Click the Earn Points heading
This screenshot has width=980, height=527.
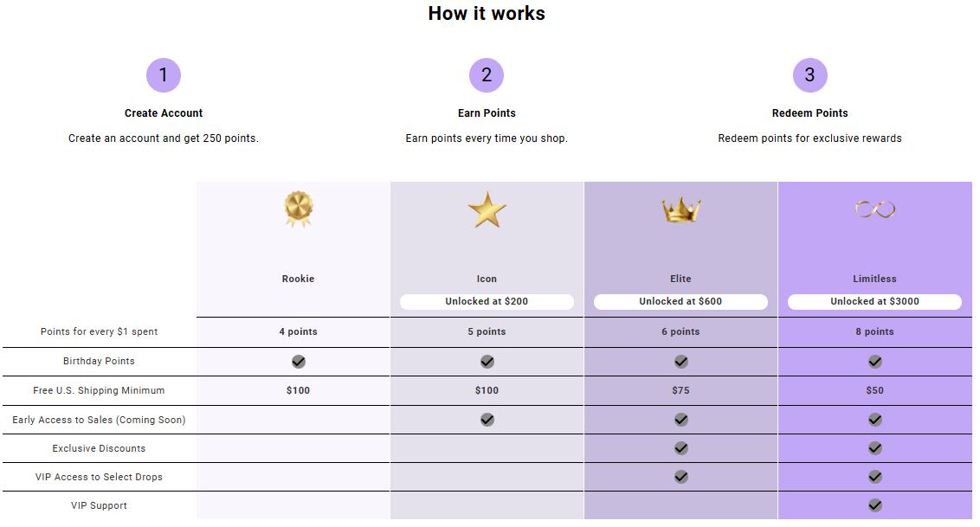[487, 113]
